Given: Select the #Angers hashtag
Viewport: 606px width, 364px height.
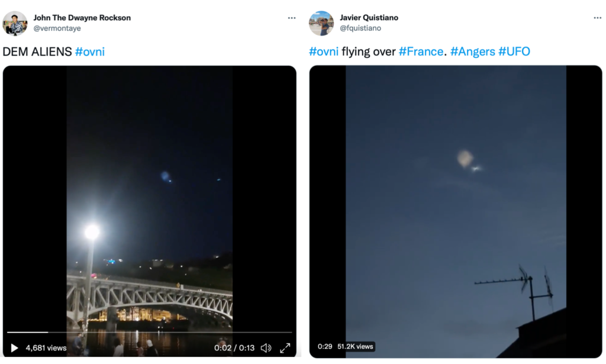Looking at the screenshot, I should point(472,51).
